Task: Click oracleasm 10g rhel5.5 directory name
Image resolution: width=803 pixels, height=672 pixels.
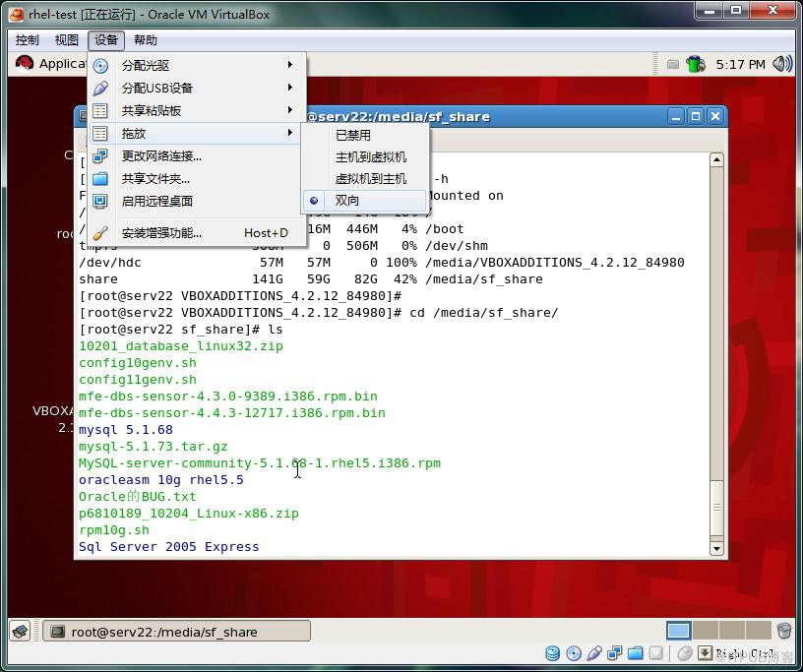Action: (x=161, y=480)
